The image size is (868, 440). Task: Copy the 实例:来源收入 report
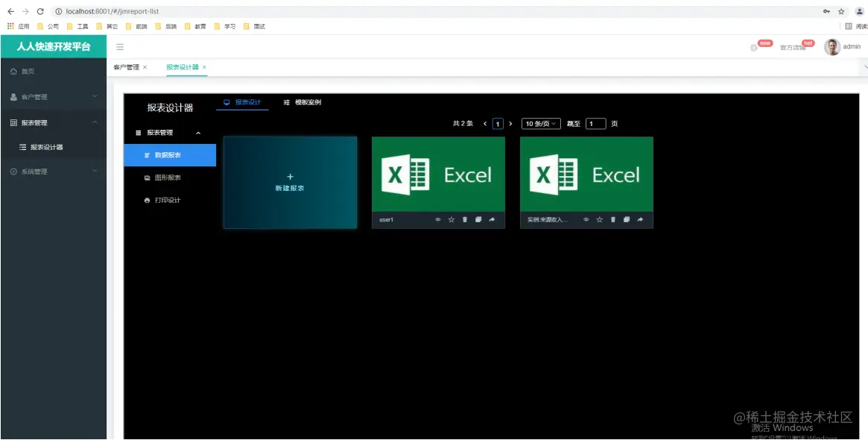[627, 220]
